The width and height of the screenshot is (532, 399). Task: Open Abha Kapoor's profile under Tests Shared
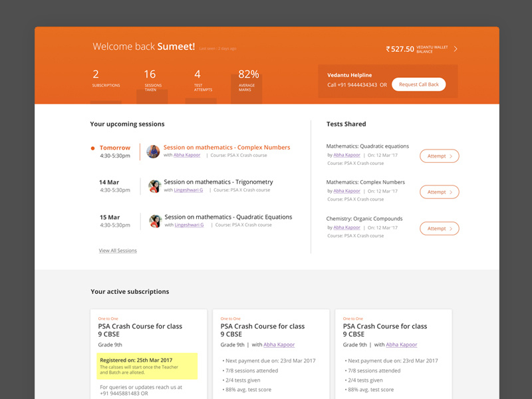[346, 154]
